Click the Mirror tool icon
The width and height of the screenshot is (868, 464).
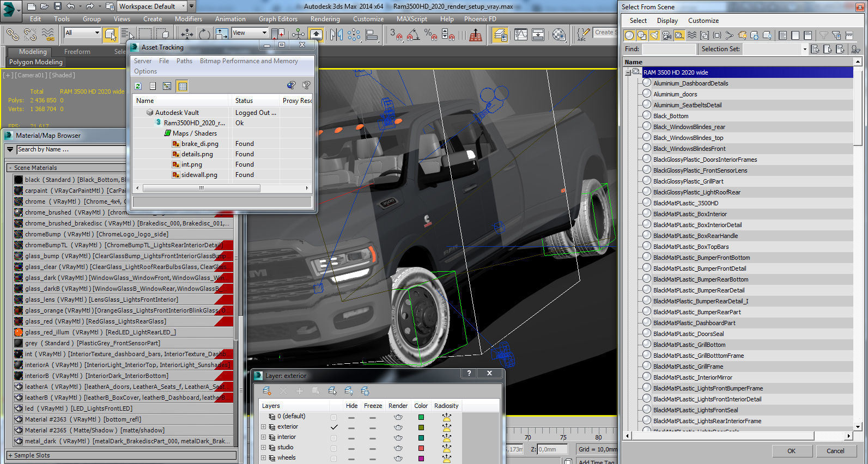(x=336, y=35)
